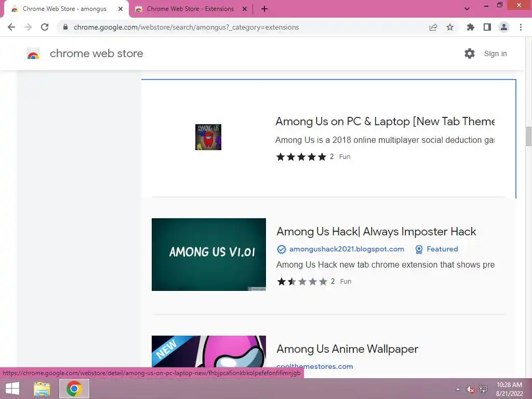Open Among Us Anime Wallpaper listing

tap(347, 349)
